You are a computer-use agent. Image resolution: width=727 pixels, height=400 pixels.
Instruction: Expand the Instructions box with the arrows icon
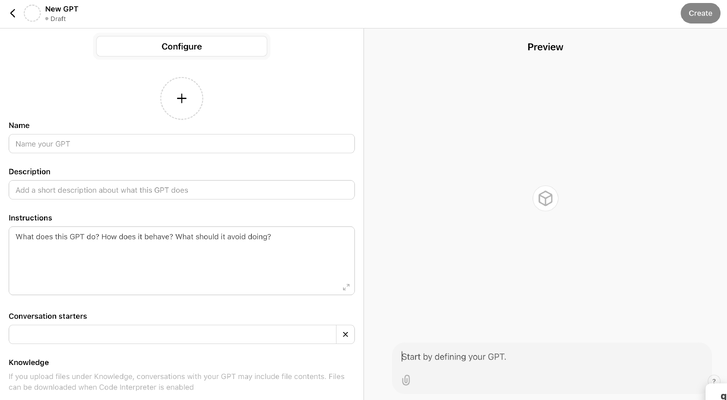pyautogui.click(x=346, y=287)
